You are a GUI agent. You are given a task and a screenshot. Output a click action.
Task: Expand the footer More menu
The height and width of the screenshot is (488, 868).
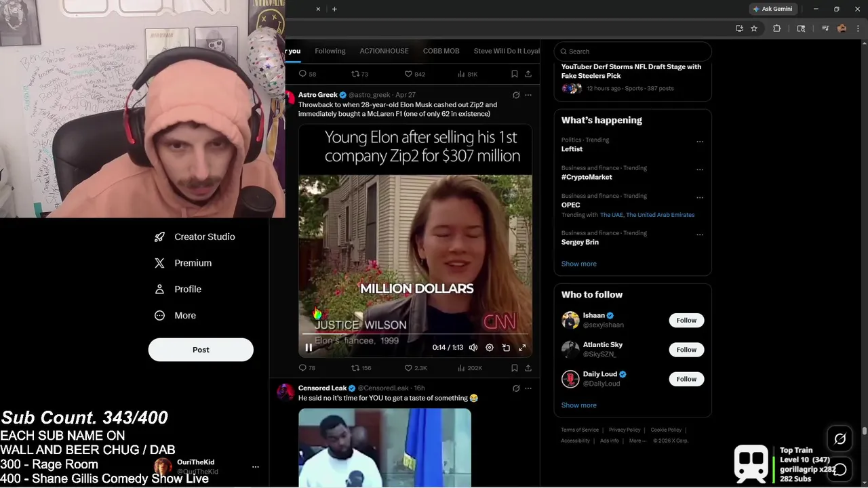coord(637,441)
